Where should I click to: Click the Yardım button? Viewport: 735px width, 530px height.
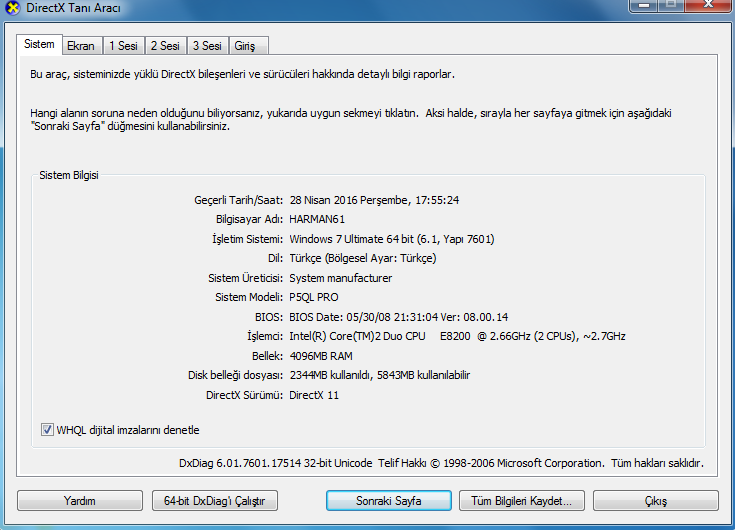click(80, 500)
